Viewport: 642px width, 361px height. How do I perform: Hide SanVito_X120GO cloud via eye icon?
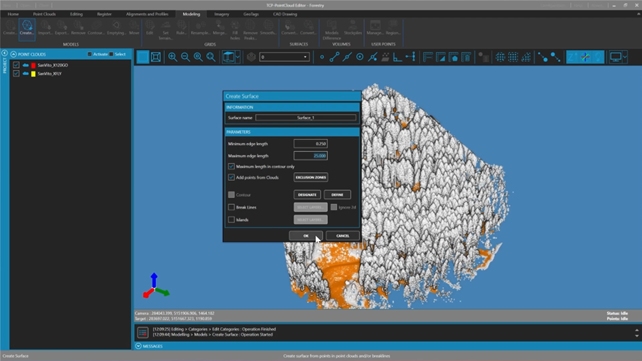[x=25, y=65]
